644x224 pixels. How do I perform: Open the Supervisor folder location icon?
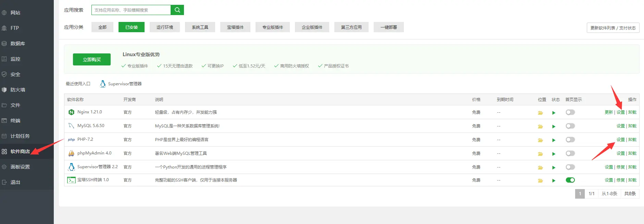click(x=540, y=167)
